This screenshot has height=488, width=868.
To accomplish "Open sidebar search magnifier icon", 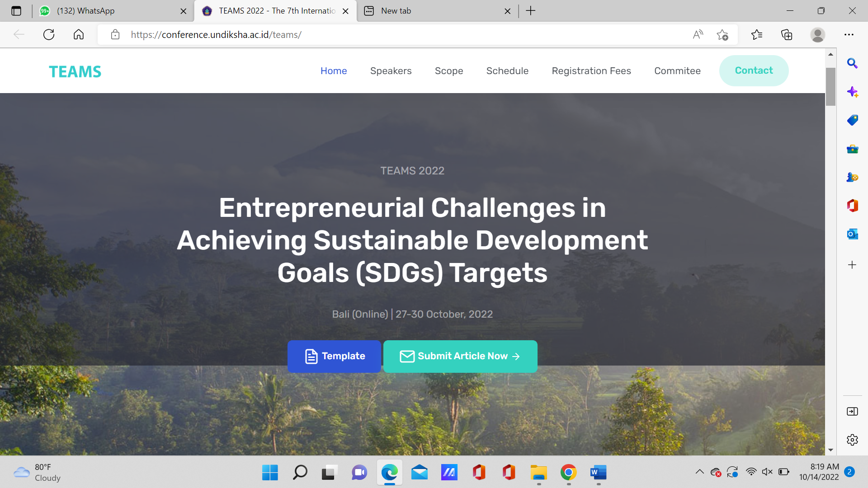I will (852, 63).
